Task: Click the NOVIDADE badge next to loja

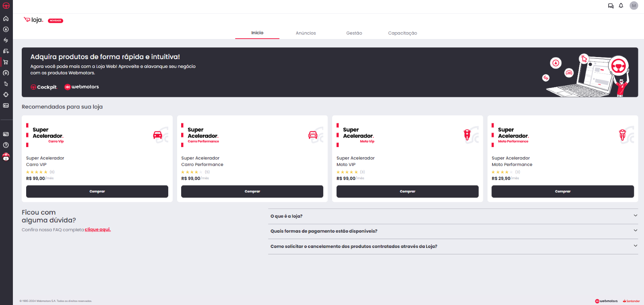Action: click(x=56, y=20)
